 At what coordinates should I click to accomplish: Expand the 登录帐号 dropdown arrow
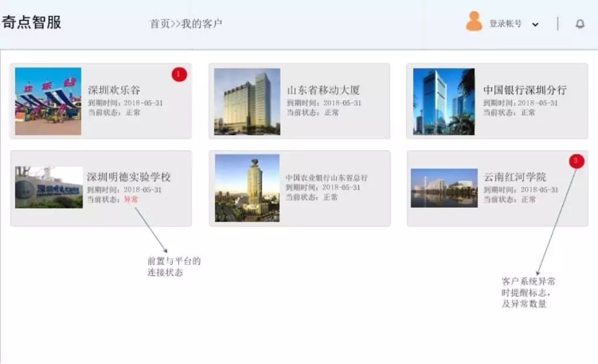click(x=535, y=25)
